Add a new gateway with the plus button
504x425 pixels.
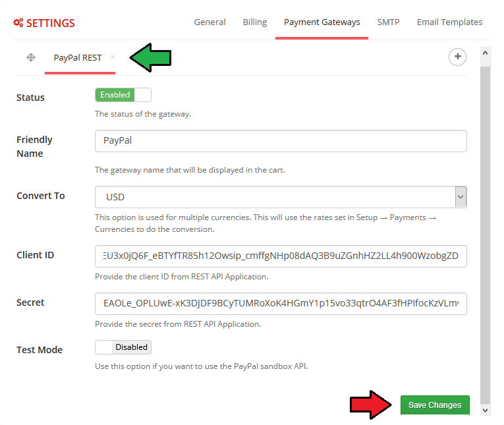(x=457, y=57)
